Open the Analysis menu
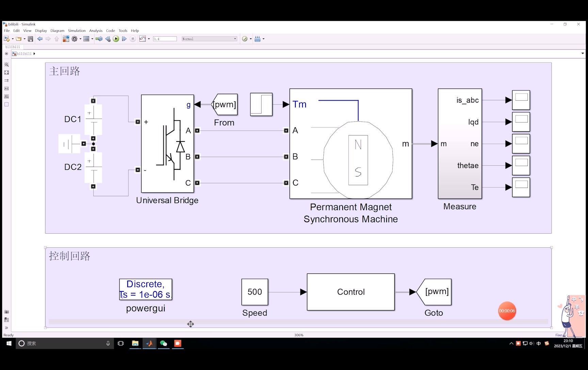This screenshot has height=370, width=588. (96, 31)
